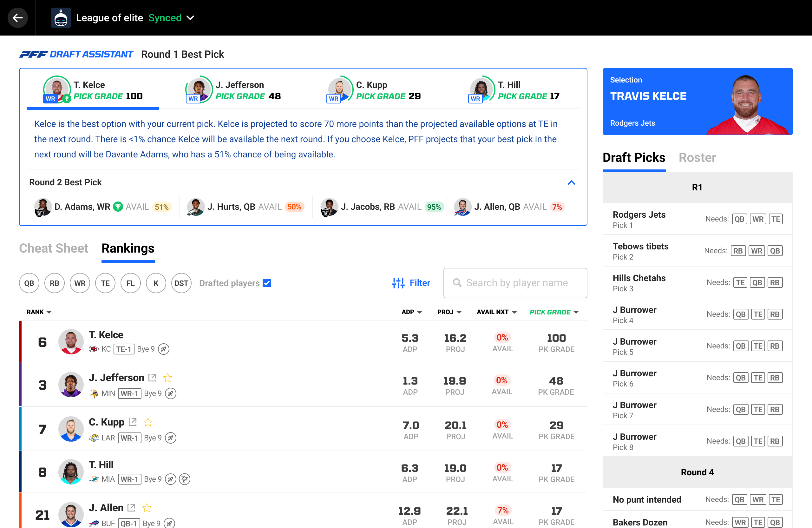This screenshot has width=812, height=528.
Task: Click the QB position filter icon
Action: tap(29, 283)
